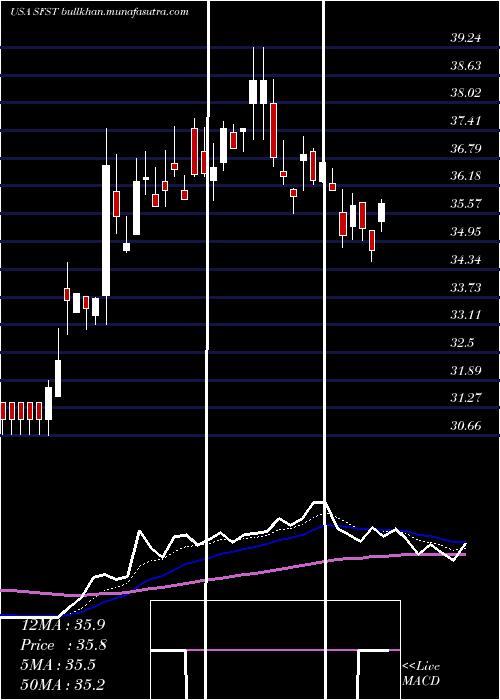Click the 36.18 price axis label

pos(466,176)
